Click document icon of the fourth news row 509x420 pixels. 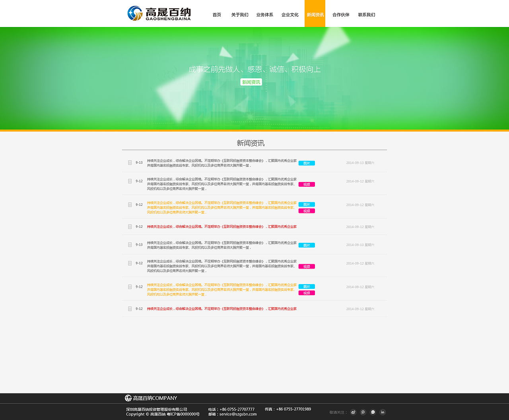click(130, 226)
